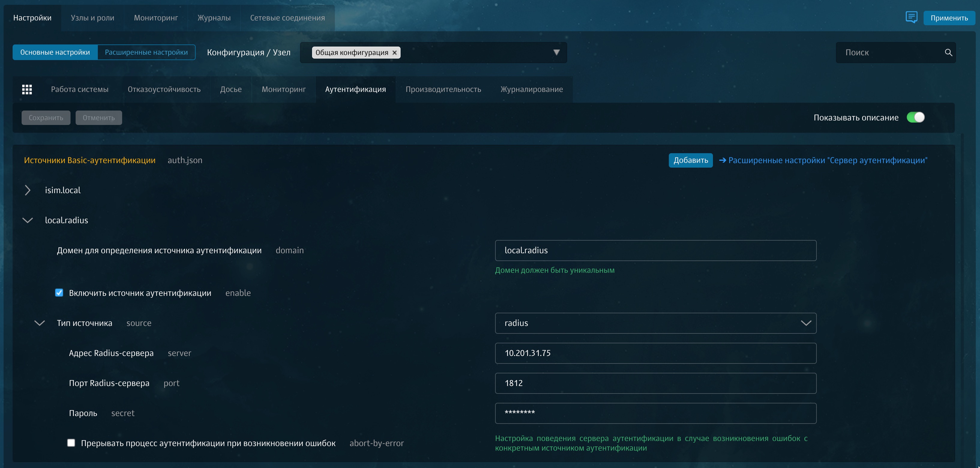This screenshot has height=468, width=980.
Task: Click the search magnifier icon
Action: click(x=948, y=53)
